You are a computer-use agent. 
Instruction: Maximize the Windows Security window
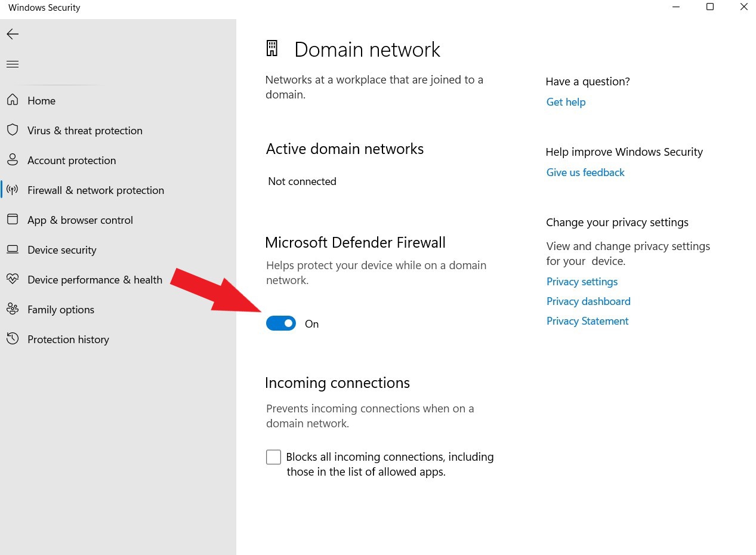point(710,7)
